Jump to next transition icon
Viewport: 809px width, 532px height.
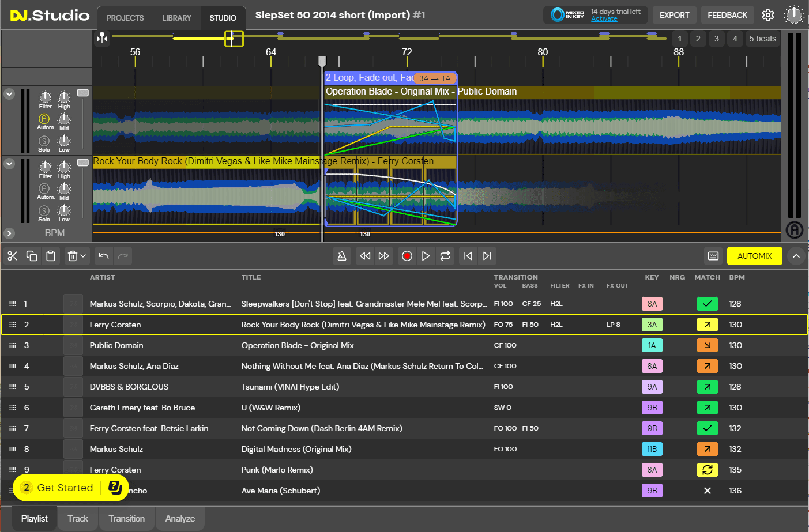click(x=487, y=256)
